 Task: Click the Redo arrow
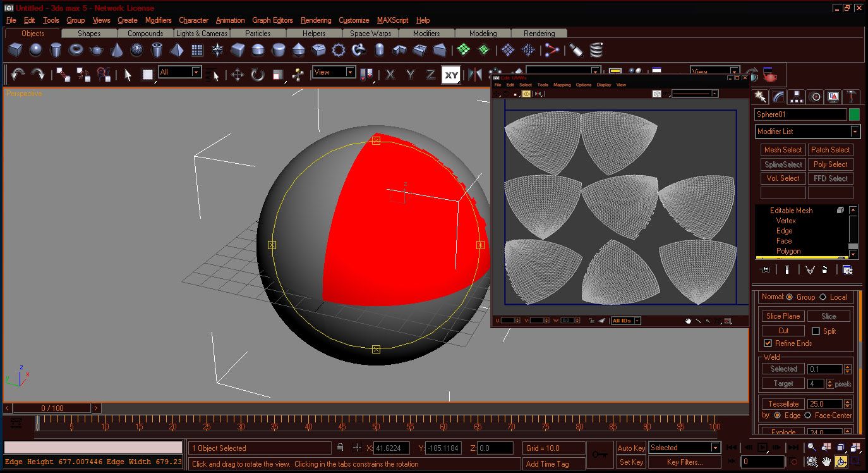click(x=38, y=75)
